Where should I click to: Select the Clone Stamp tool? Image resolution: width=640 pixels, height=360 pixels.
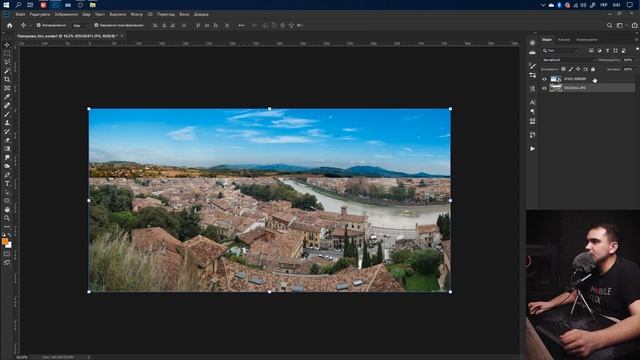tap(7, 122)
